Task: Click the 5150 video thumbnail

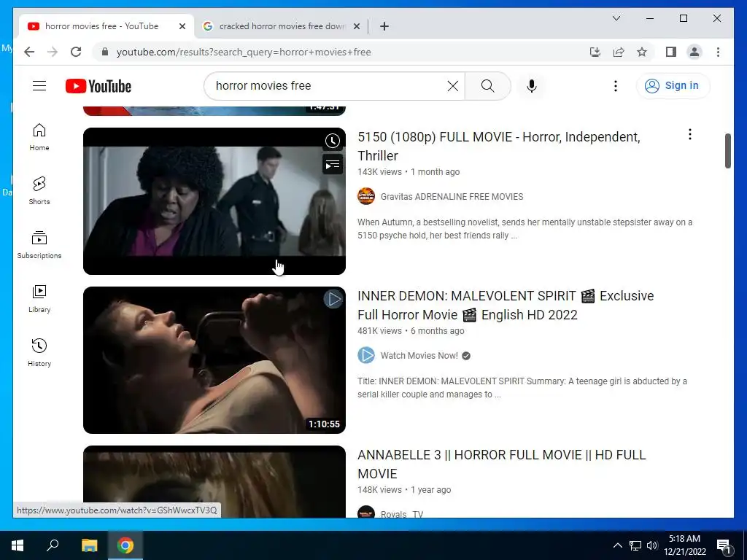Action: pos(214,201)
